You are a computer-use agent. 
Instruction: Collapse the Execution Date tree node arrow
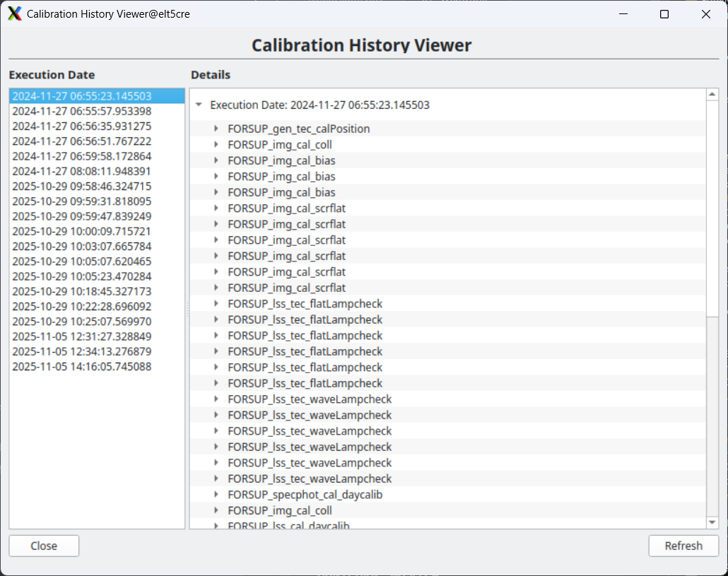click(x=199, y=105)
